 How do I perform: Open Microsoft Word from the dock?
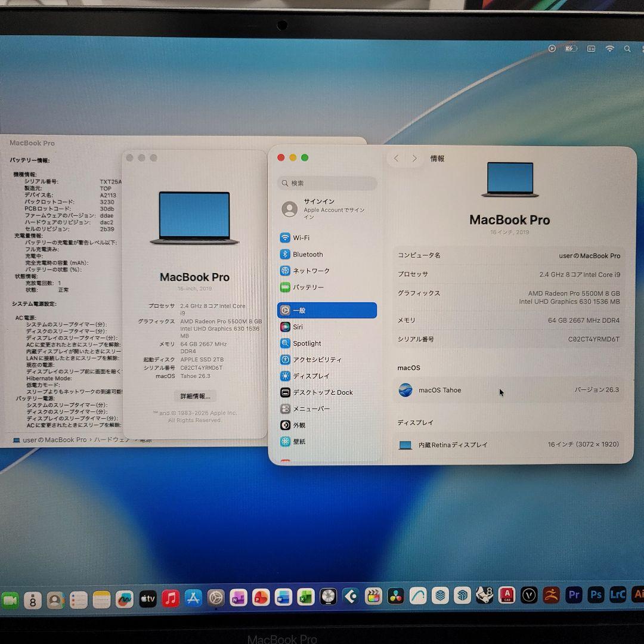(x=283, y=597)
